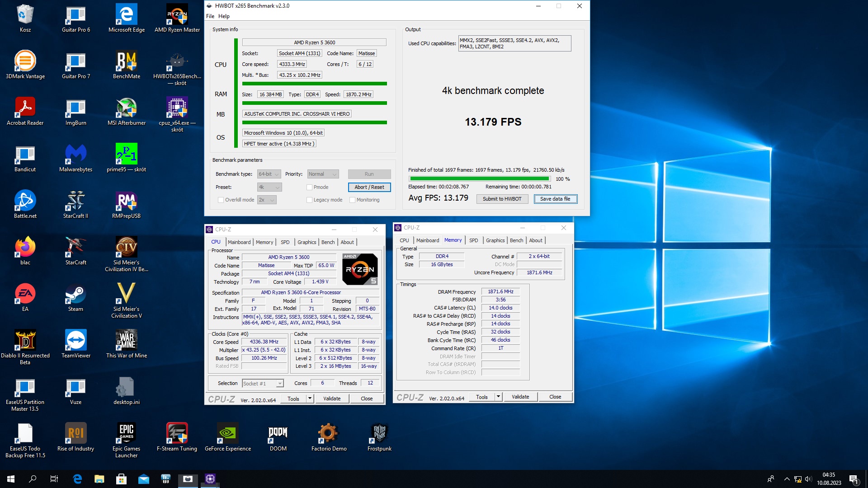The width and height of the screenshot is (868, 488).
Task: Open TeamViewer desktop icon
Action: (76, 344)
